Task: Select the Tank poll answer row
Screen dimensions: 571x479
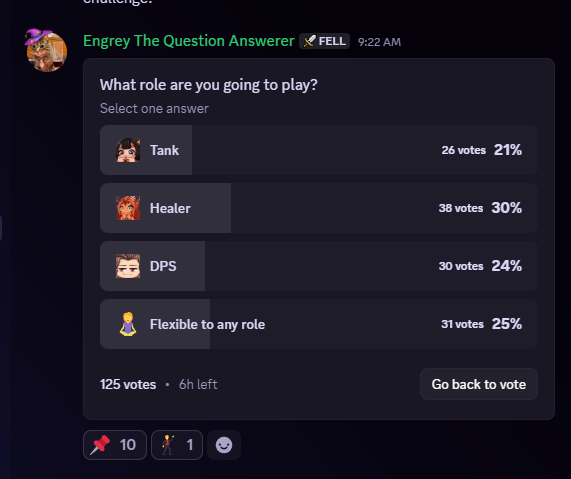Action: 319,150
